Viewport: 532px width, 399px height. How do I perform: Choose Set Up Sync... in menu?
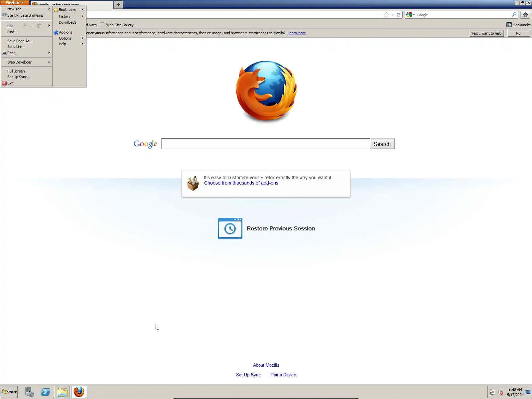[x=26, y=77]
